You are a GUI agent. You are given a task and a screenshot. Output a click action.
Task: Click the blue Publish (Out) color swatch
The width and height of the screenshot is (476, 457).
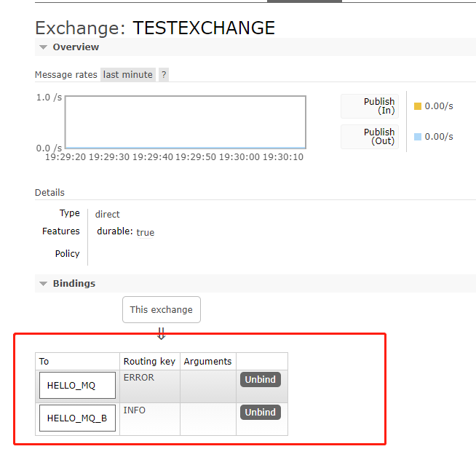point(418,137)
